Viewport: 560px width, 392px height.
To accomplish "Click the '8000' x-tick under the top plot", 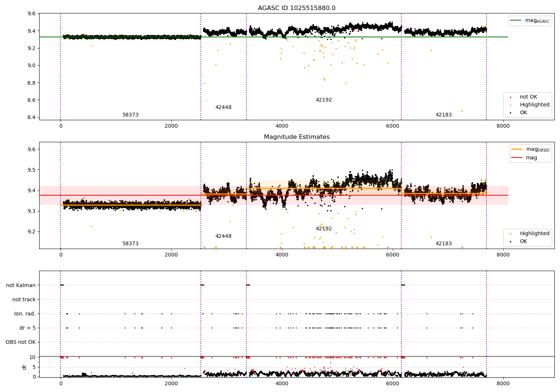I will [x=503, y=126].
